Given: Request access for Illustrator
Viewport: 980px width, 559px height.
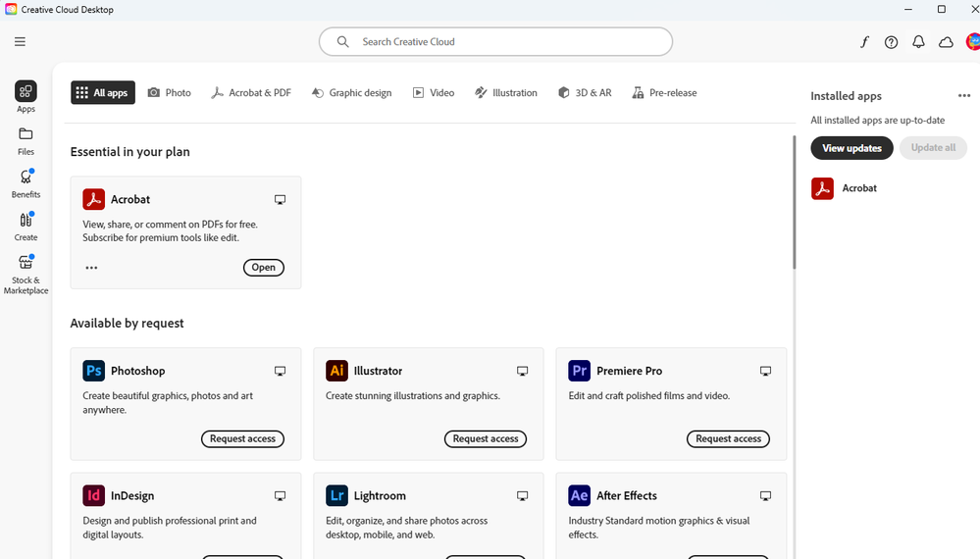Looking at the screenshot, I should pyautogui.click(x=486, y=438).
